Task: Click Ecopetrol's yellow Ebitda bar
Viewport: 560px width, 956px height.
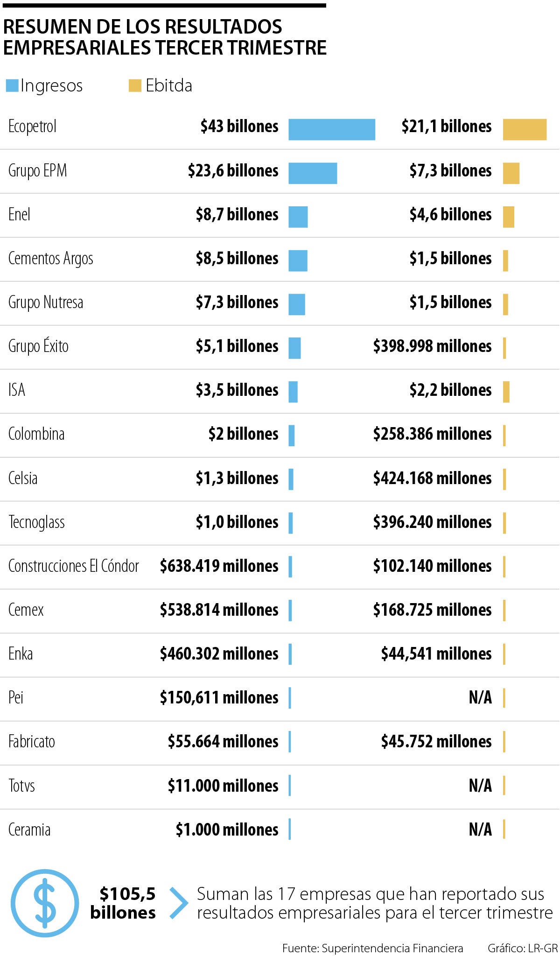Action: click(525, 129)
